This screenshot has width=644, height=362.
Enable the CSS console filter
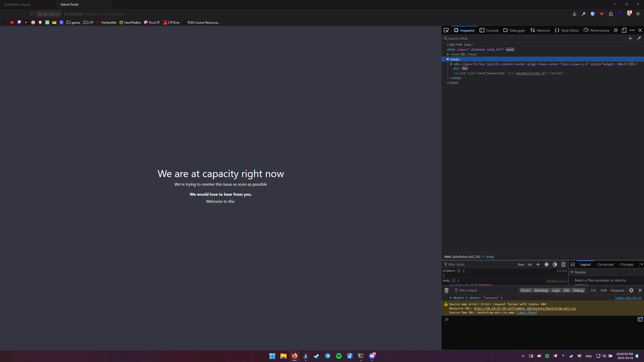point(593,290)
